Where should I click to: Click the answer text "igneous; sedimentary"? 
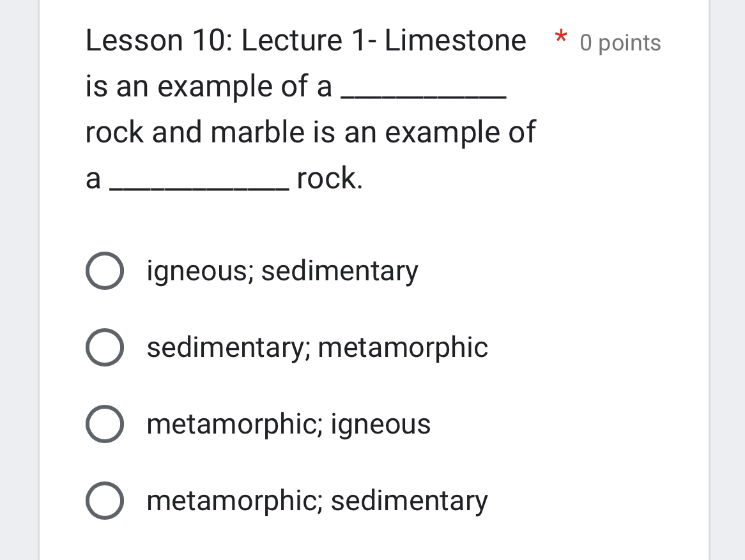[x=282, y=271]
